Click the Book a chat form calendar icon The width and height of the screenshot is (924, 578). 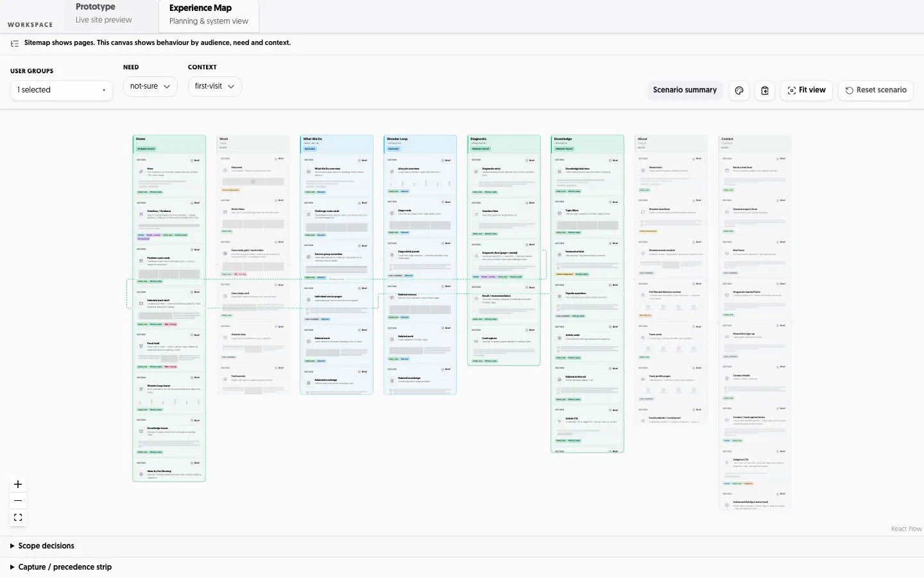[x=726, y=170]
